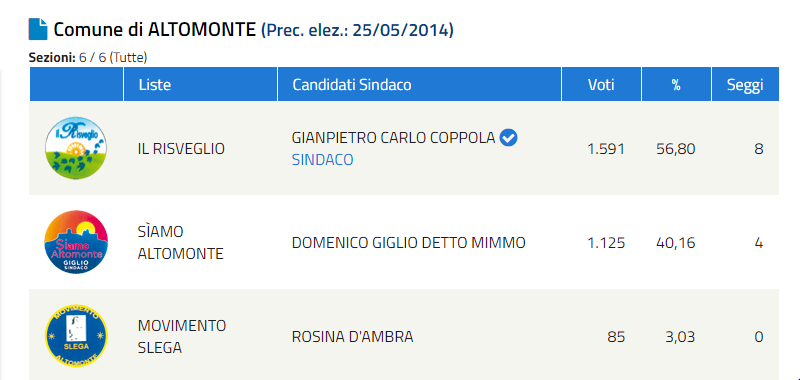Click the % column header
This screenshot has width=800, height=380.
pyautogui.click(x=676, y=84)
